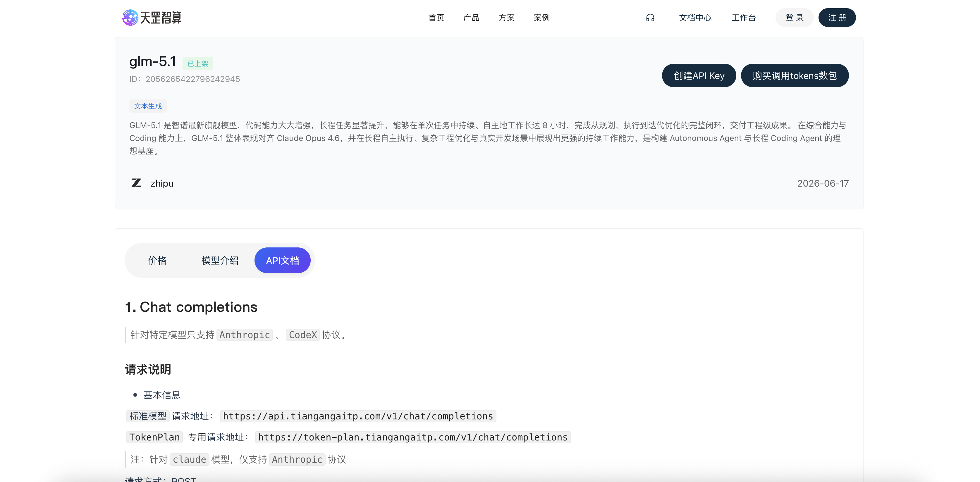The height and width of the screenshot is (482, 980).
Task: Click the 创建API Key button
Action: (x=699, y=76)
